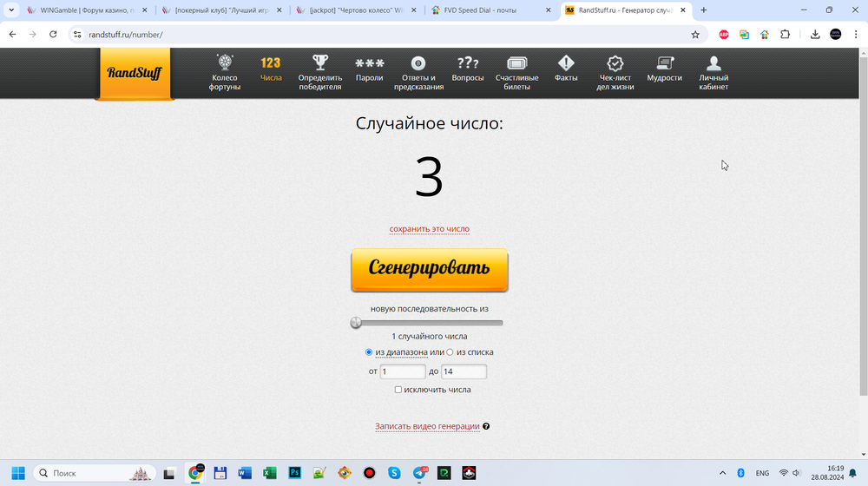Viewport: 868px width, 486px height.
Task: Switch to jackpot Чертово колесо tab
Action: pyautogui.click(x=357, y=10)
